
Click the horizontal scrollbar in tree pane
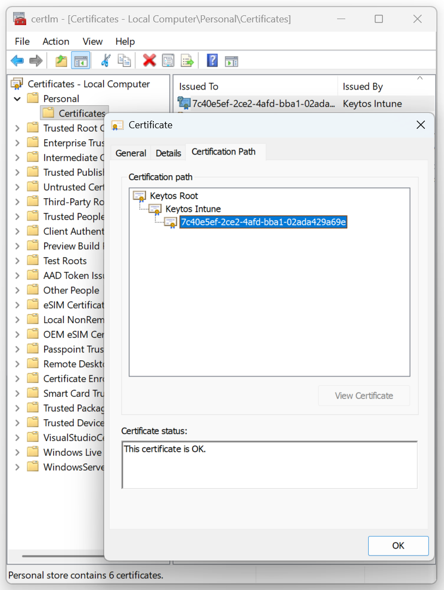(62, 556)
